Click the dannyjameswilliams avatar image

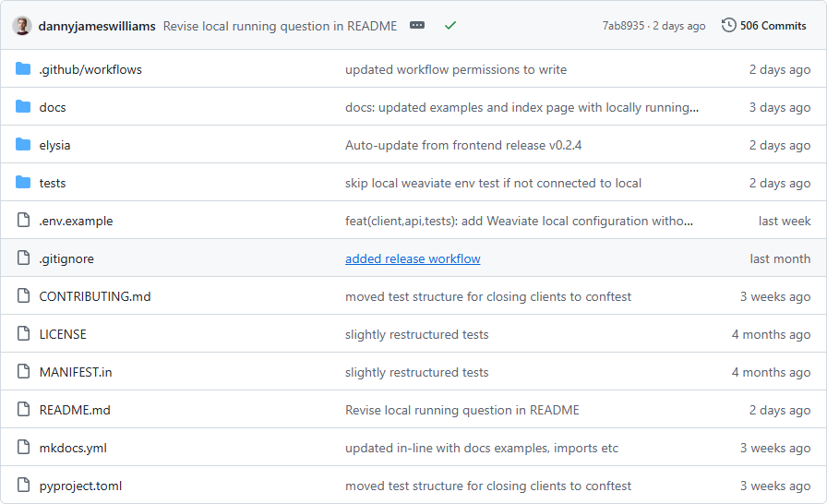pos(22,26)
